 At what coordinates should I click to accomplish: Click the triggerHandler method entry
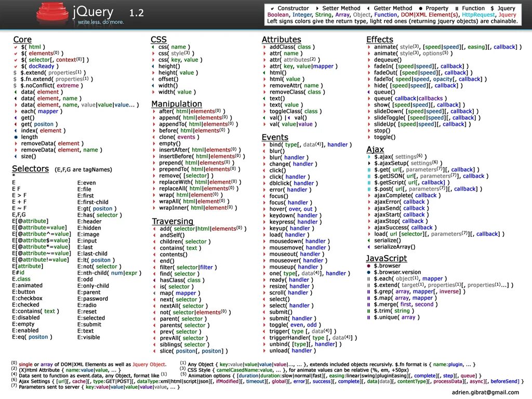[313, 338]
